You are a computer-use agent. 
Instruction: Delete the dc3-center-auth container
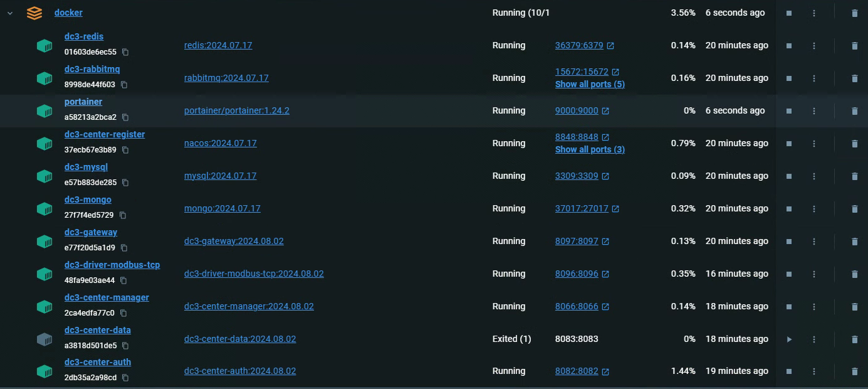(x=854, y=372)
